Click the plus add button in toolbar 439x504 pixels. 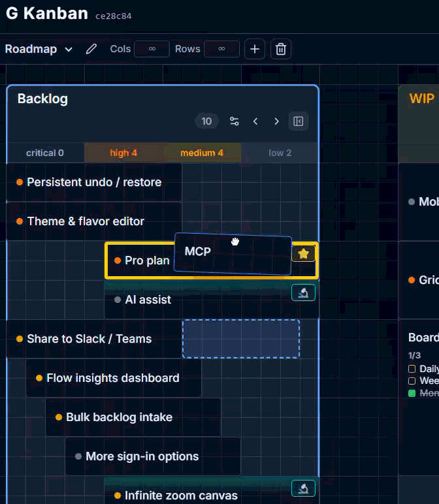[x=255, y=49]
